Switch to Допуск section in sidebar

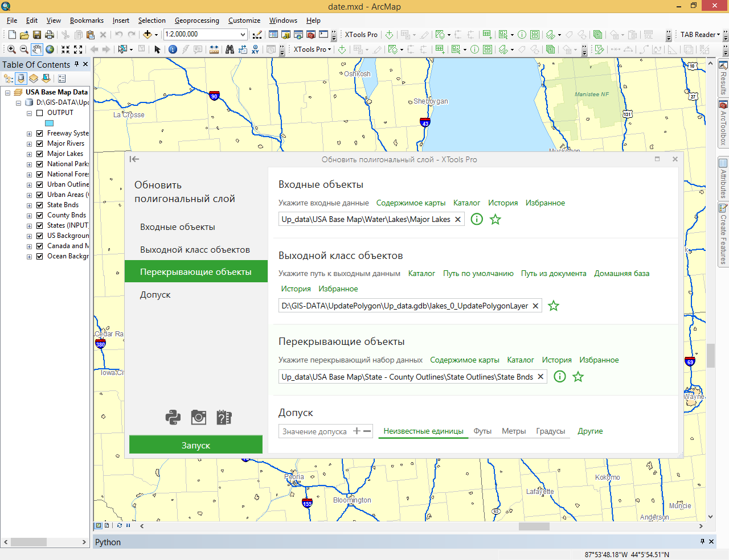point(155,295)
